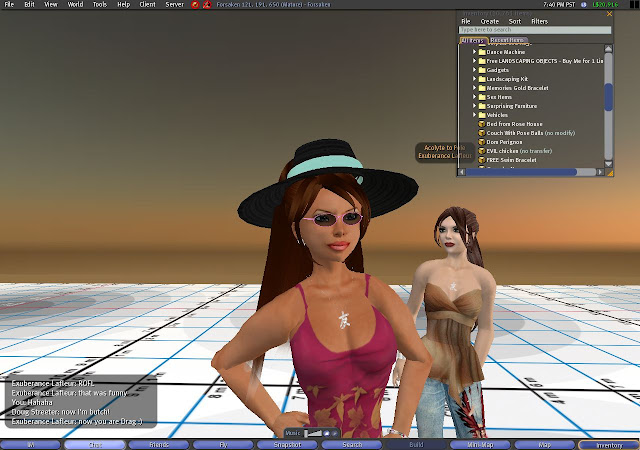This screenshot has width=640, height=450.
Task: Select Bed from Rose House item
Action: (x=514, y=124)
